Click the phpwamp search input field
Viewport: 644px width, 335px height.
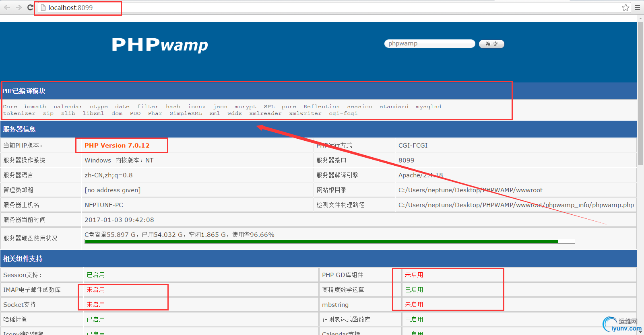click(429, 43)
